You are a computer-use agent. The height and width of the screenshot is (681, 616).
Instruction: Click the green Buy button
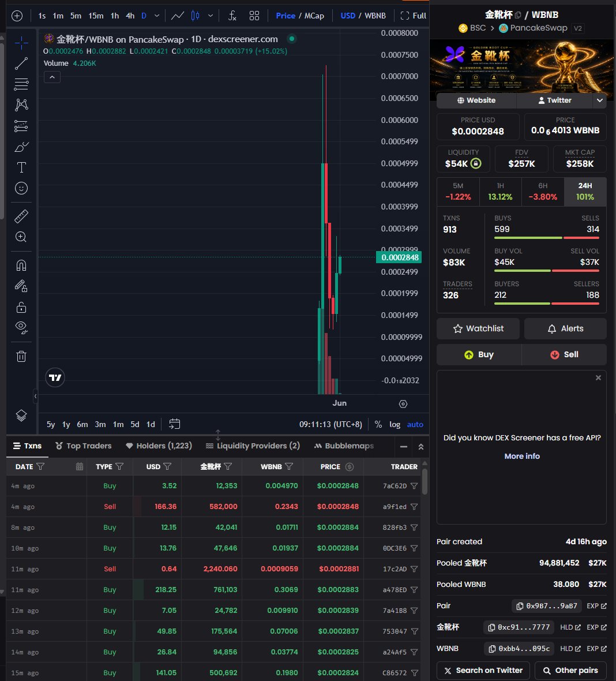click(x=479, y=355)
